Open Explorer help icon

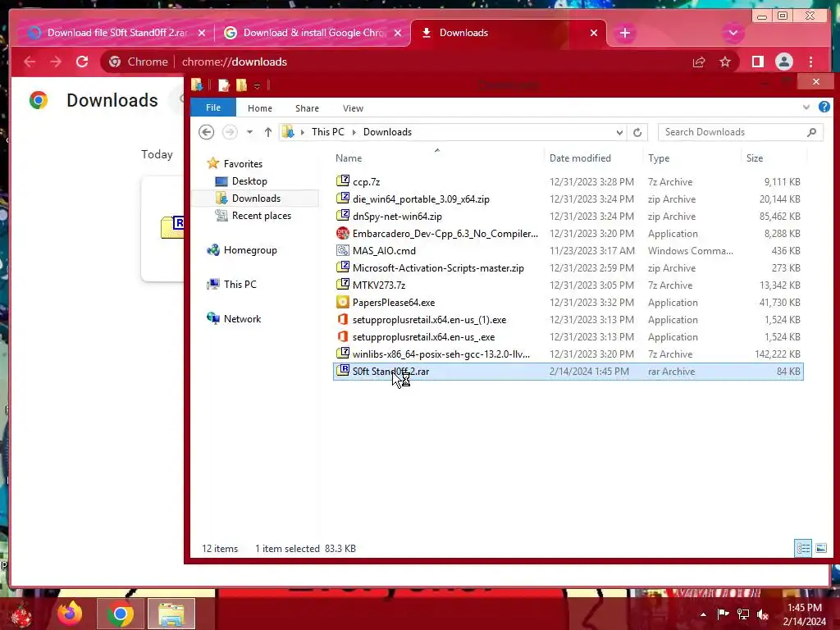coord(824,107)
